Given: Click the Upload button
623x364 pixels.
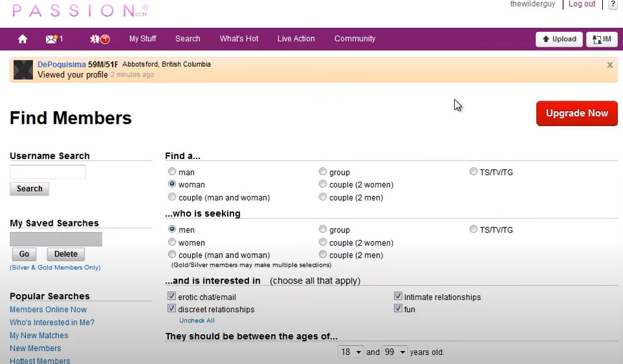Looking at the screenshot, I should (x=559, y=39).
